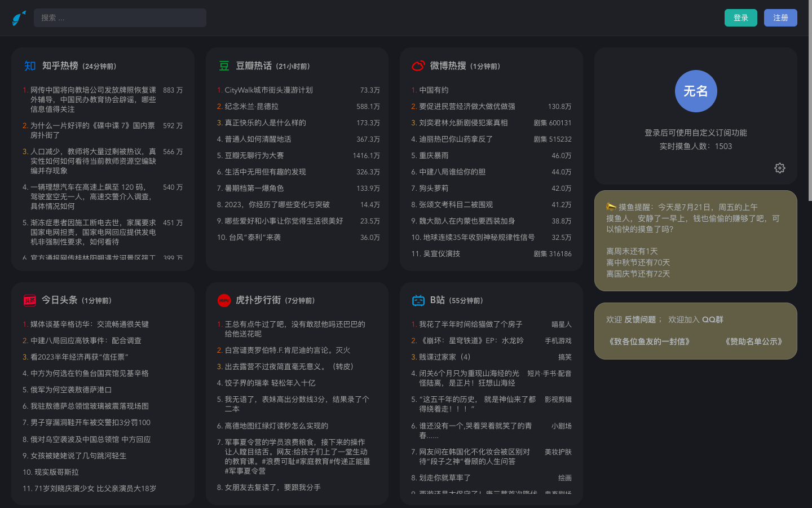Click the Douban 豆 icon

coord(224,66)
